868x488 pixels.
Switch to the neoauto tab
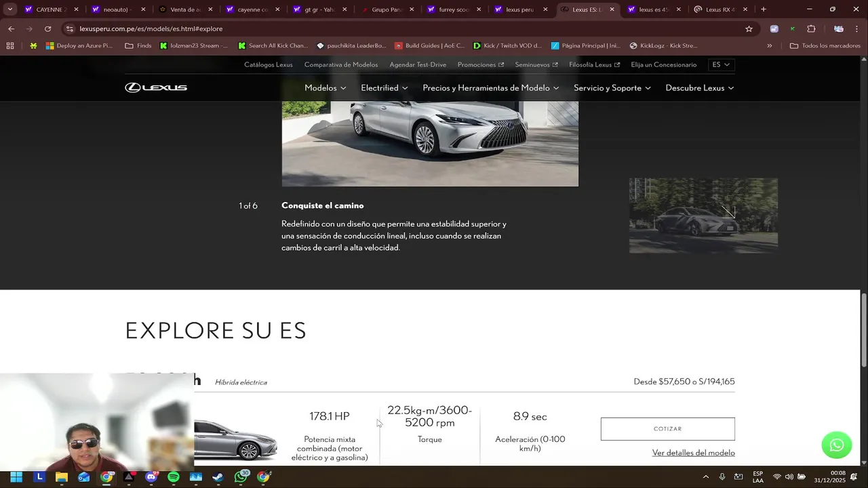click(115, 9)
